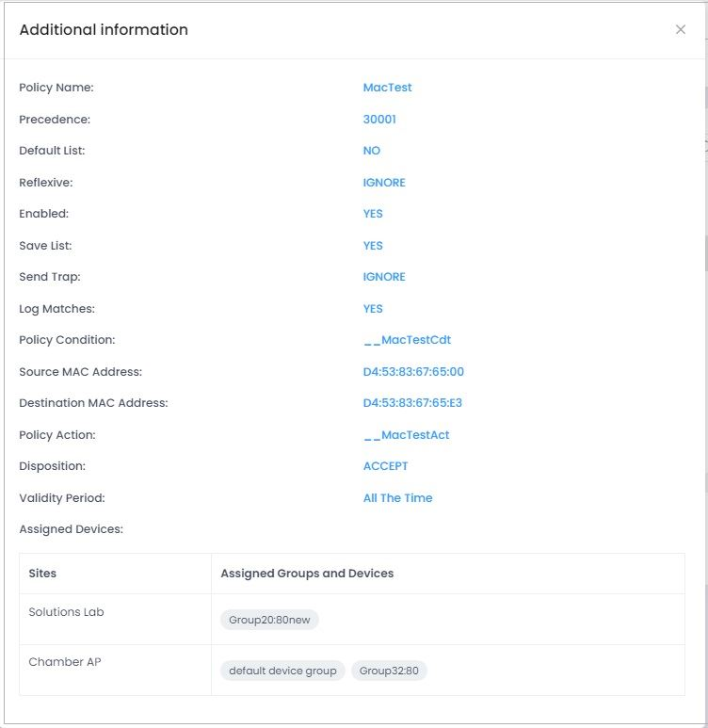708x728 pixels.
Task: Select the Chamber AP site row
Action: pos(352,670)
